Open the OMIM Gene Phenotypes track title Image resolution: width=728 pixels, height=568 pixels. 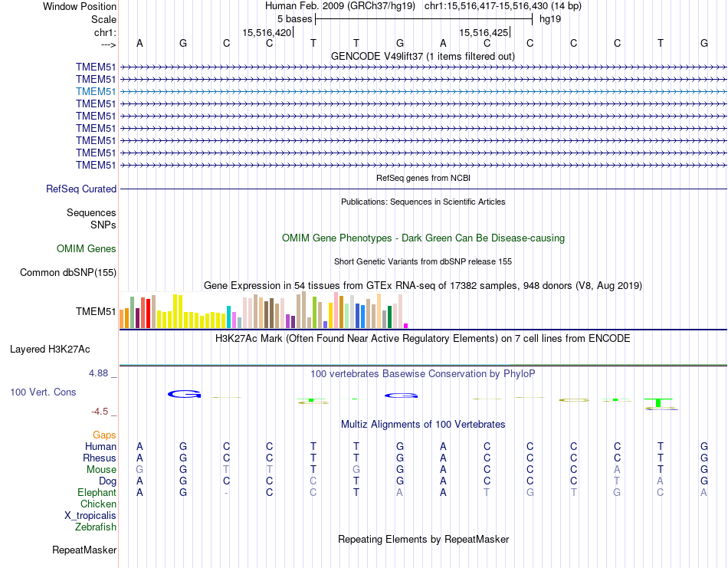[423, 238]
